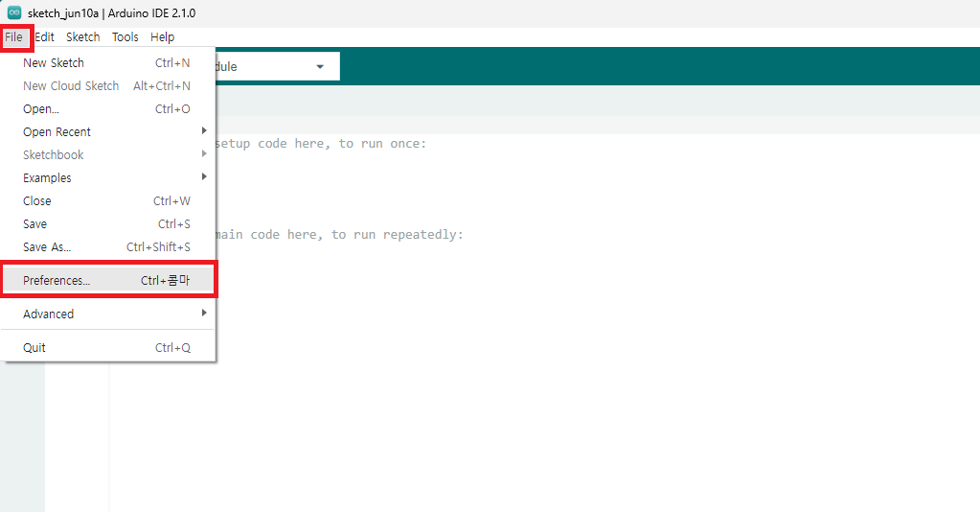The height and width of the screenshot is (512, 980).
Task: Select the Save menu entry
Action: coord(107,224)
